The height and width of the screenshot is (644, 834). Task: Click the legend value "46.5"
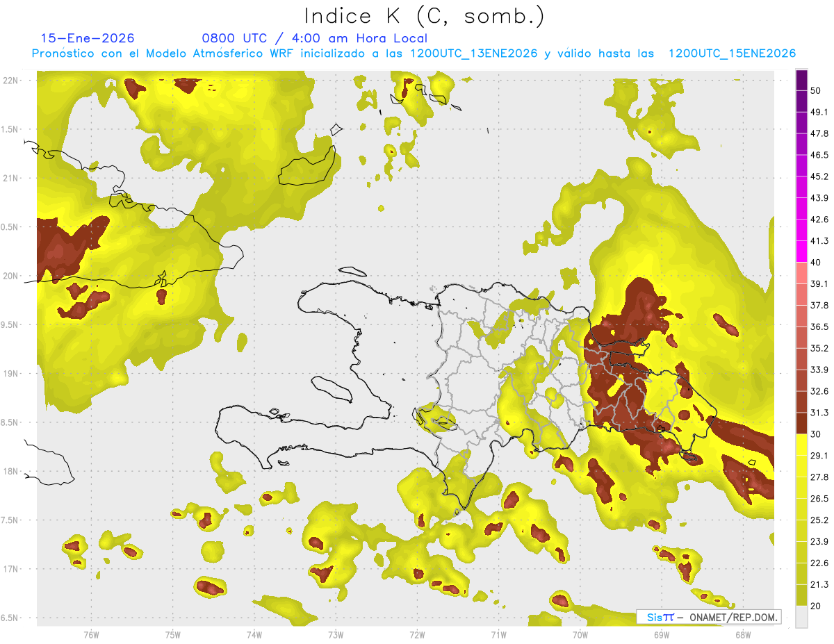point(819,155)
